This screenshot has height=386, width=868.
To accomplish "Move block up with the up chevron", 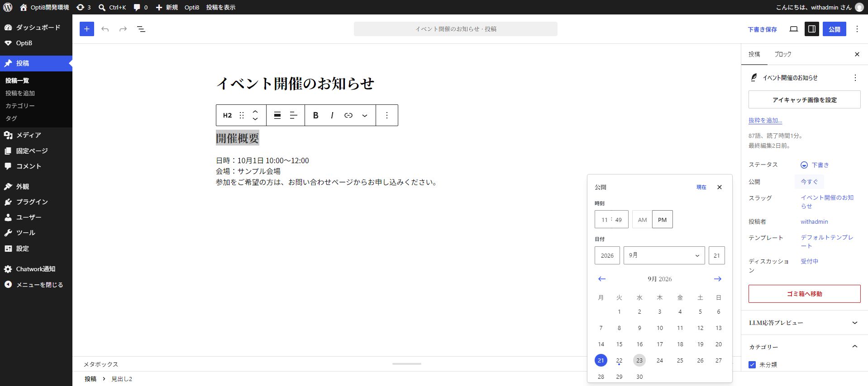I will (x=255, y=111).
